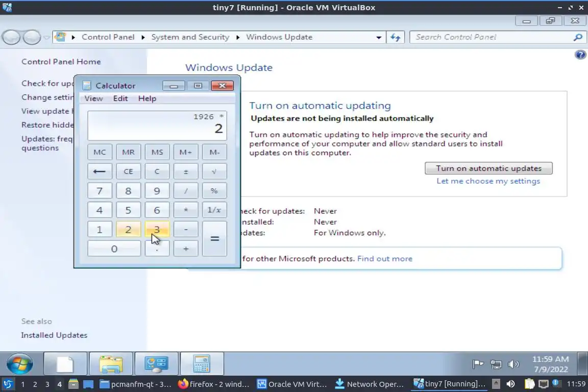Click the Control Panel search magnifier icon
Screen dimensions: 588x392
click(578, 37)
